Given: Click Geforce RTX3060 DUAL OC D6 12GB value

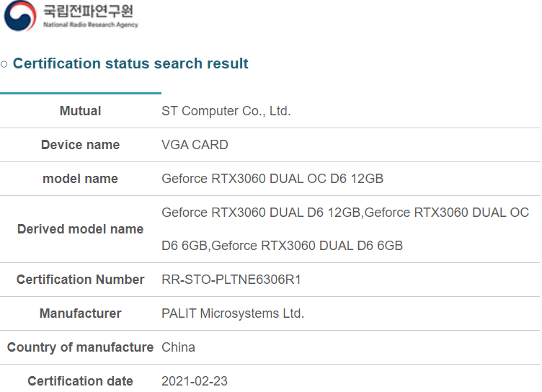Looking at the screenshot, I should coord(272,179).
